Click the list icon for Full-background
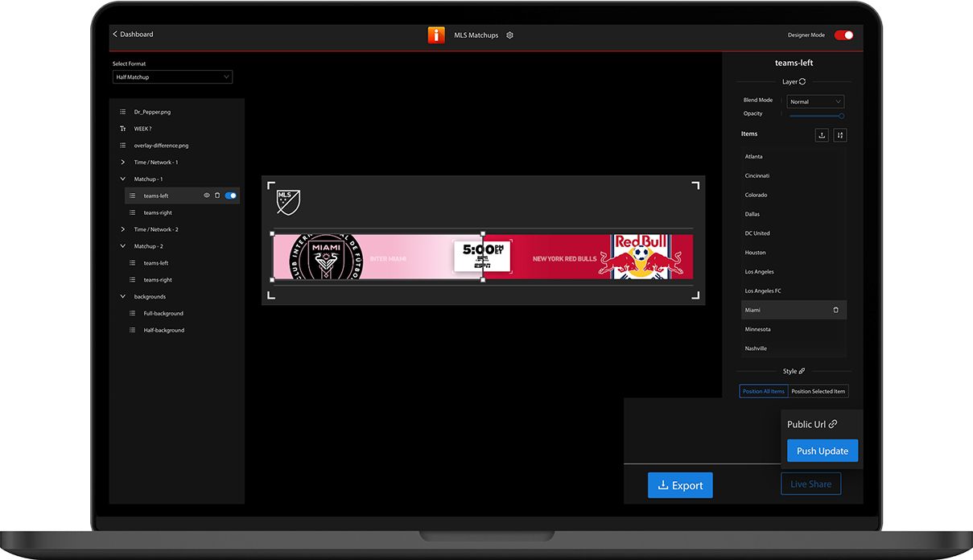This screenshot has width=973, height=560. (x=133, y=313)
